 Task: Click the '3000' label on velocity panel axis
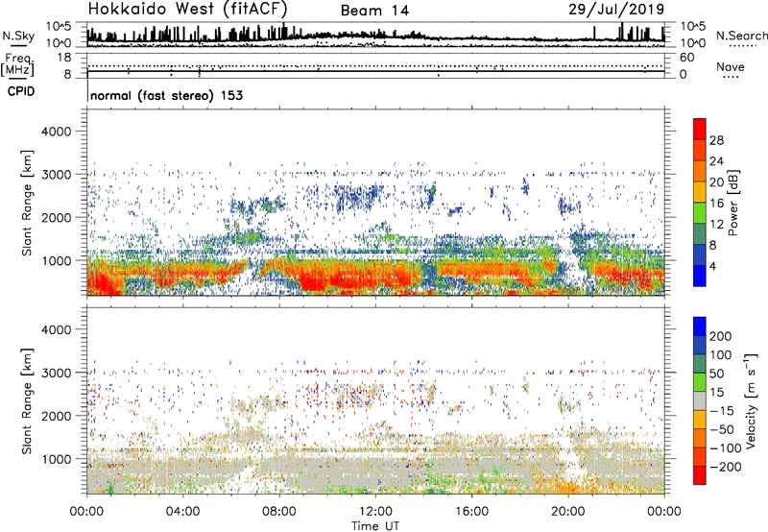(x=56, y=373)
